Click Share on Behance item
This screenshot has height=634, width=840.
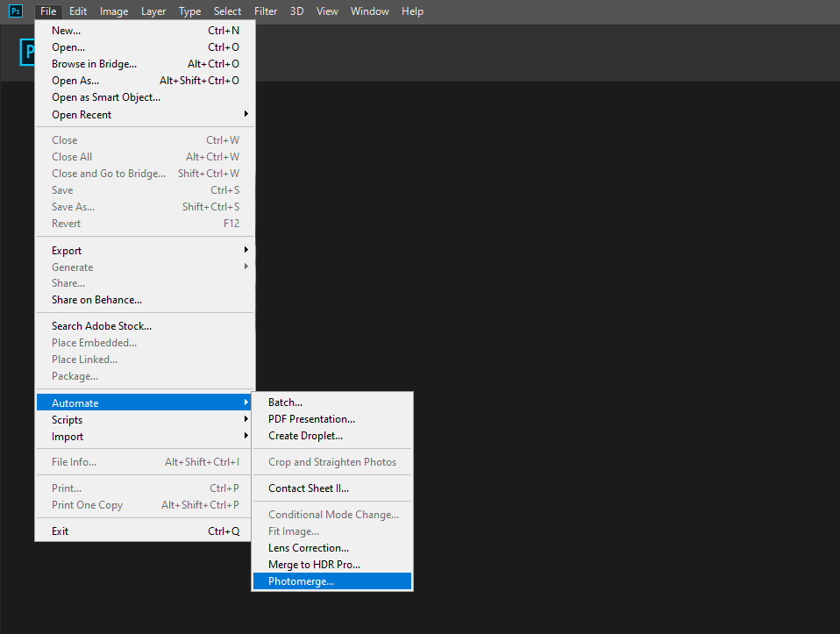pyautogui.click(x=96, y=300)
